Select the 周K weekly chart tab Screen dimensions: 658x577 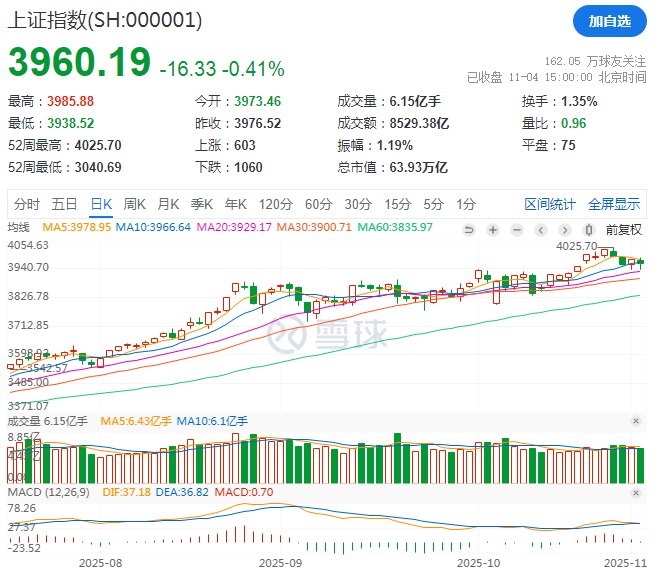coord(134,204)
